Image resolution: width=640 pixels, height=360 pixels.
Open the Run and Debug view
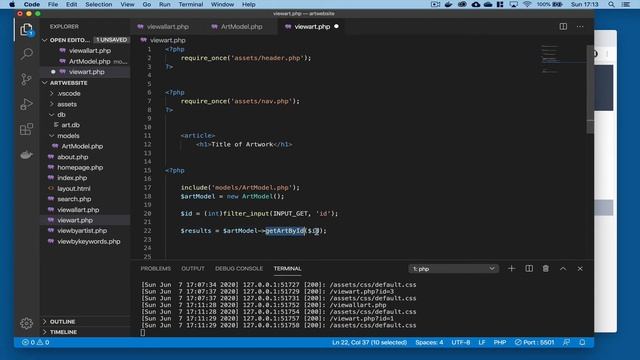(x=27, y=104)
